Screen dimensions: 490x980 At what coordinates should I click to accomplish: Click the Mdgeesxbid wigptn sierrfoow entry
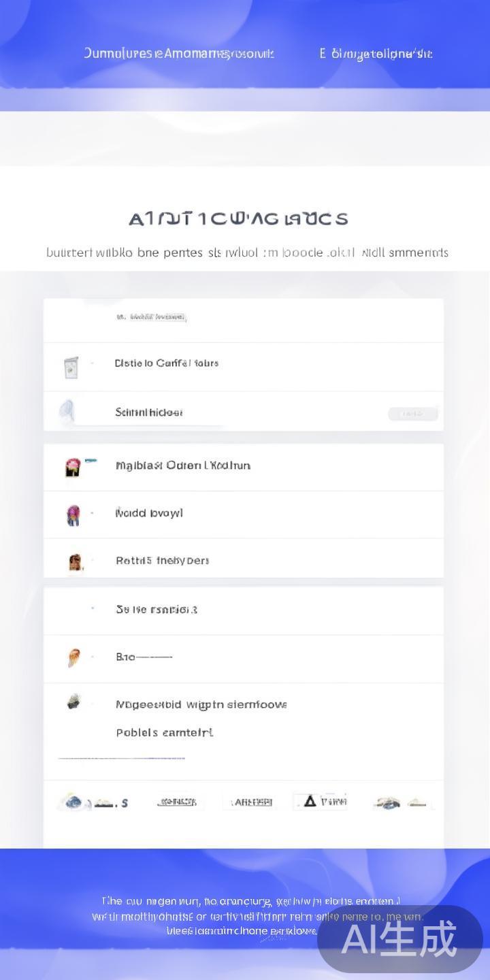pyautogui.click(x=201, y=704)
